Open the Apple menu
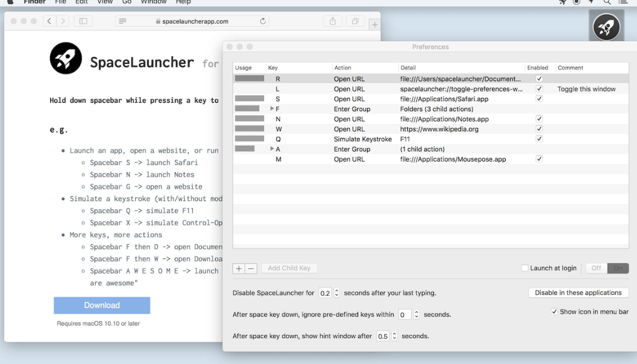Viewport: 637px width, 364px height. (10, 2)
